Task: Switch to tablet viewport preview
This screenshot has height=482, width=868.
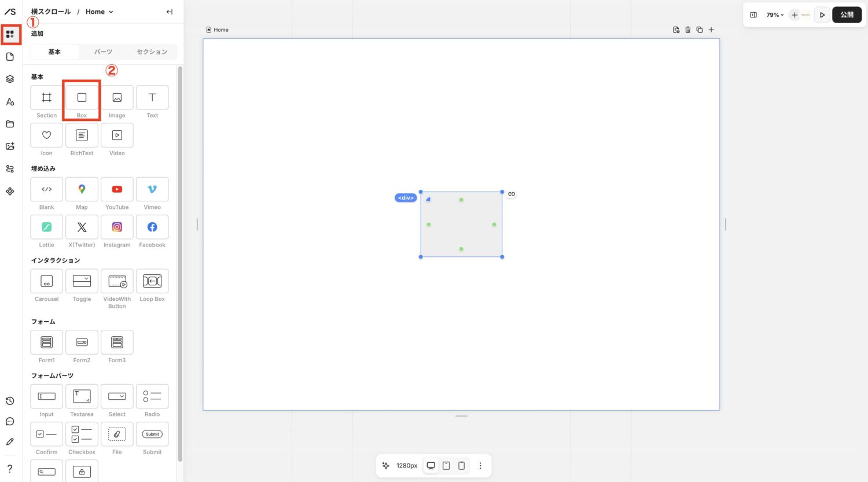Action: click(446, 466)
